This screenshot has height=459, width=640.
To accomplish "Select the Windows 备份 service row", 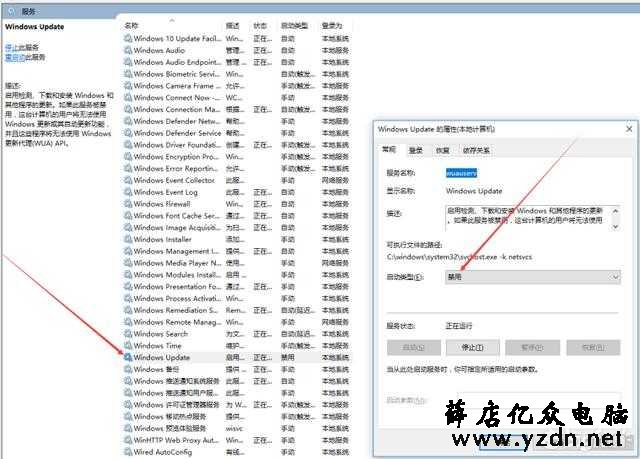I will [x=236, y=369].
